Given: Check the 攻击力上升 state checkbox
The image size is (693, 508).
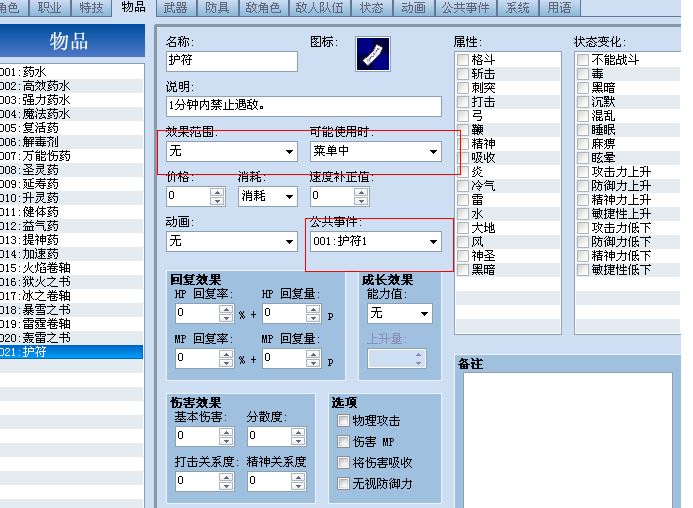Looking at the screenshot, I should pos(583,172).
